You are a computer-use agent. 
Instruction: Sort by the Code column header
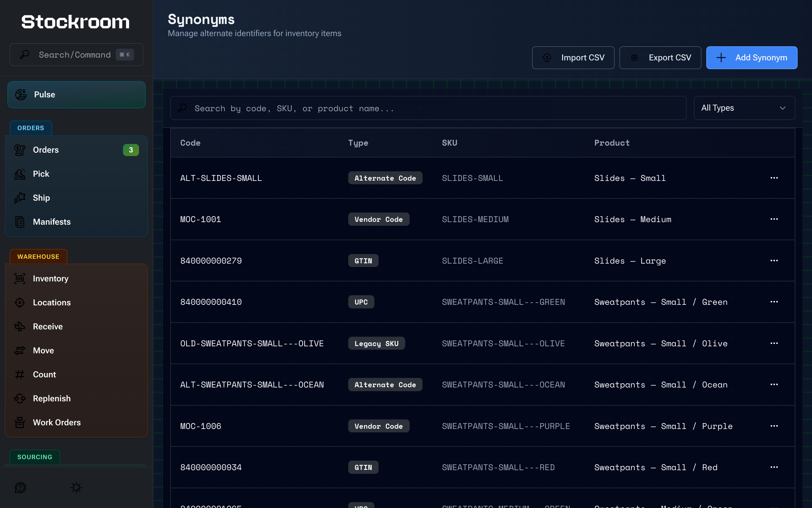190,143
